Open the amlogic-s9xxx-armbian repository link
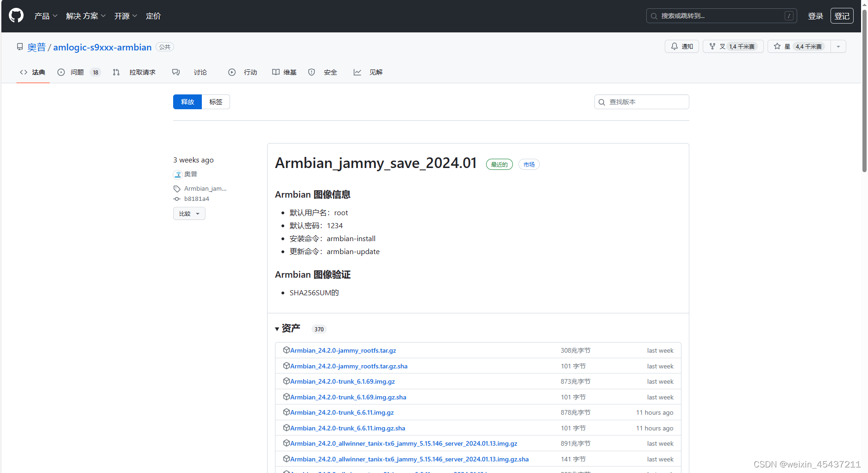 [x=102, y=47]
